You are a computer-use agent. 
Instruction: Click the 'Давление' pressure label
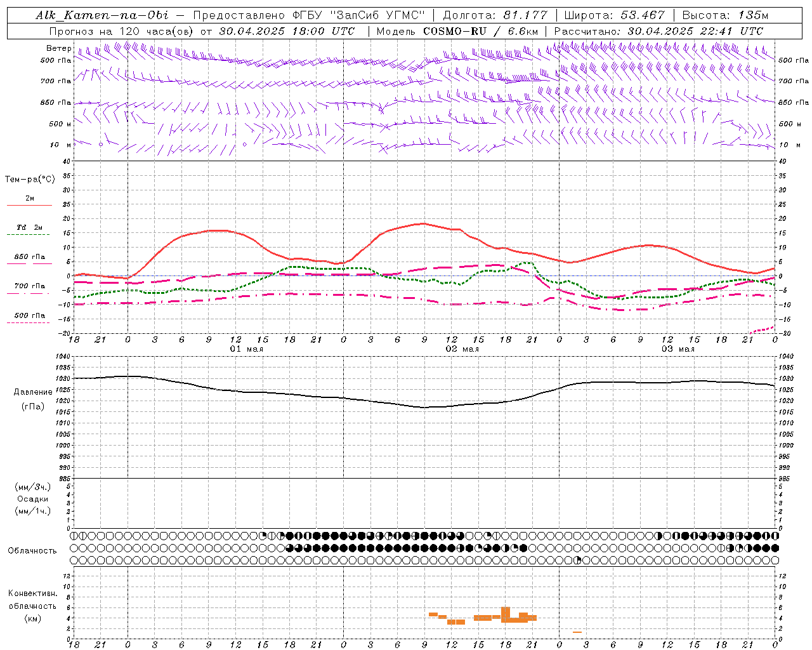tap(33, 392)
